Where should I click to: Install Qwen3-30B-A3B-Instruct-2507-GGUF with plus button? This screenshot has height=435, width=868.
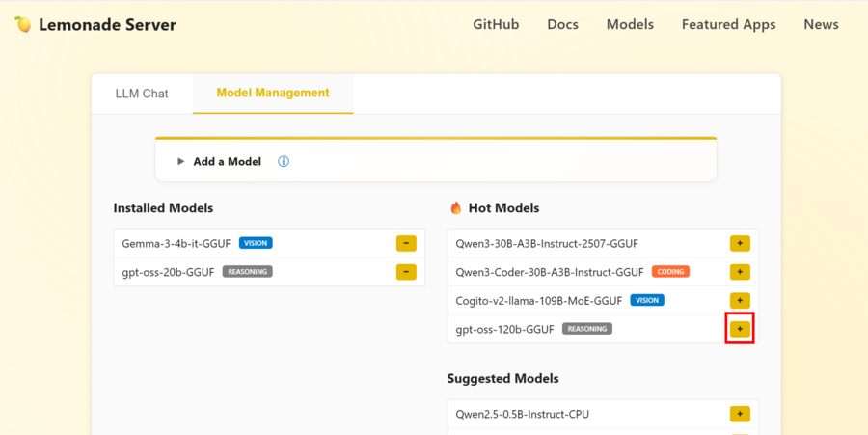click(x=740, y=243)
